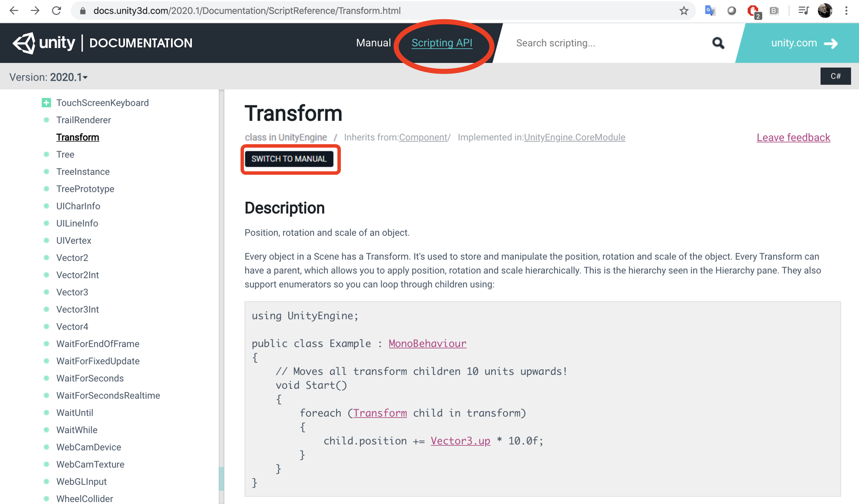Open the Chrome three-dot menu

846,11
